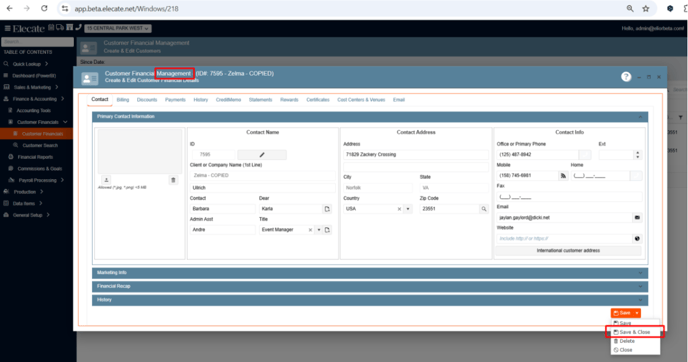
Task: Click the copy icon beside Title field
Action: 327,230
